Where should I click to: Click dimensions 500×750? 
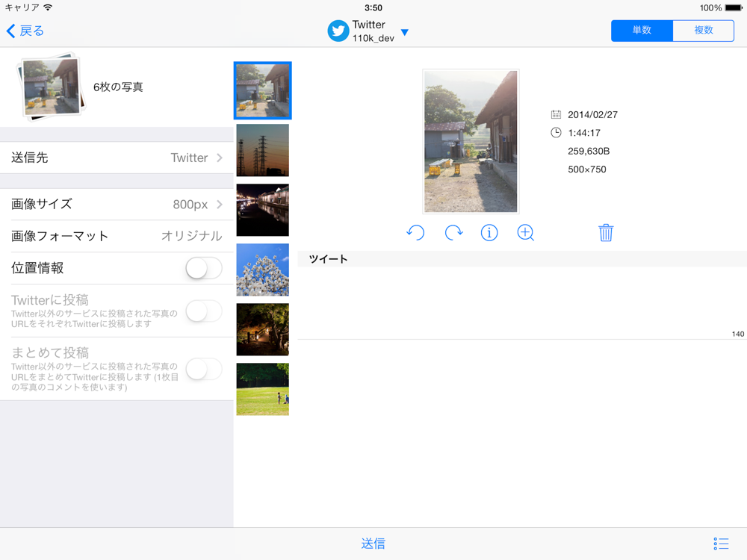tap(587, 169)
